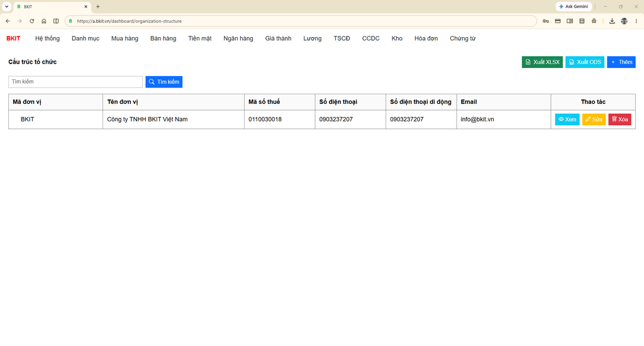
Task: Go back with browser back arrow
Action: click(x=8, y=21)
